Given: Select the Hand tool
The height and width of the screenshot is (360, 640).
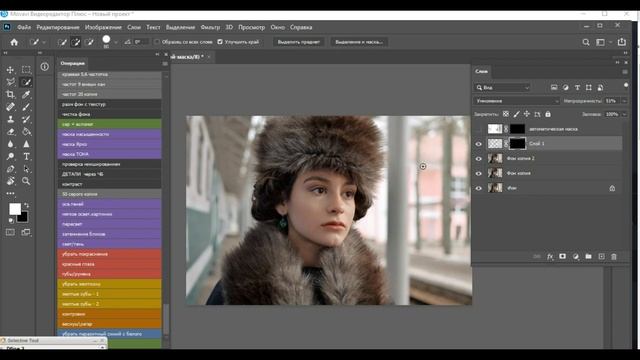Looking at the screenshot, I should (x=10, y=181).
